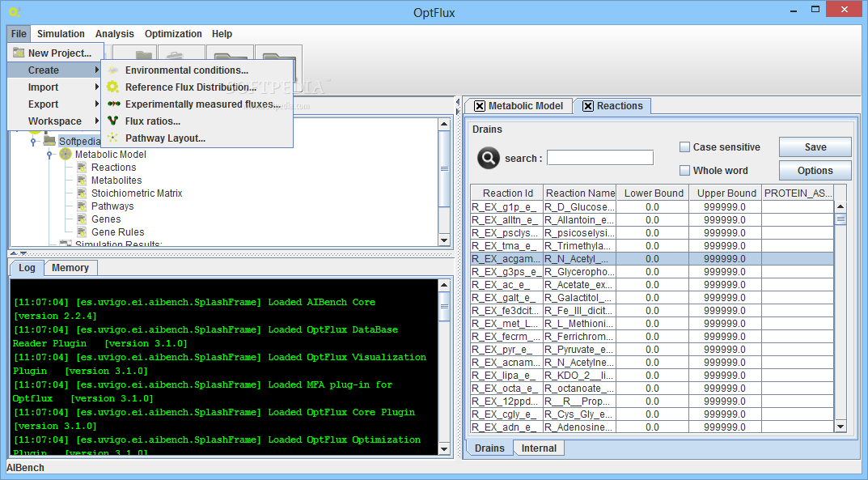Click the reactions table scrollbar up arrow
This screenshot has height=480, width=868.
(x=840, y=206)
